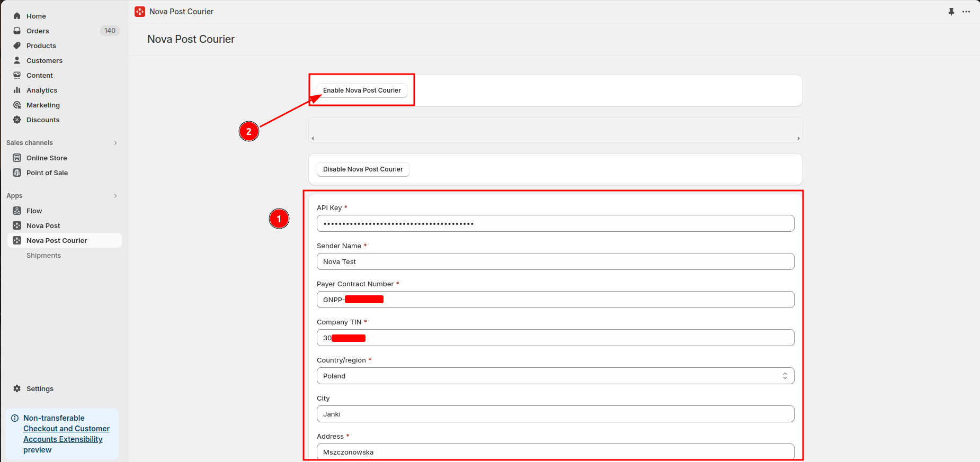Click the Content icon
980x462 pixels.
pos(17,75)
